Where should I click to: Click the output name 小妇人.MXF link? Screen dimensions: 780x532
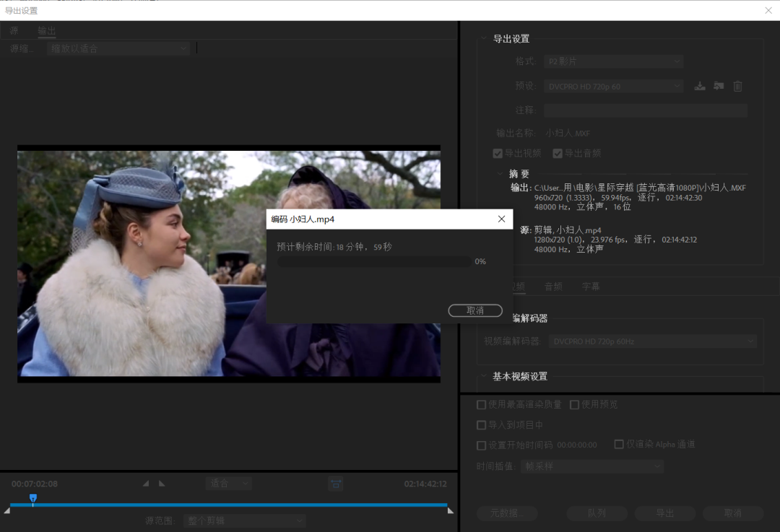pos(568,134)
